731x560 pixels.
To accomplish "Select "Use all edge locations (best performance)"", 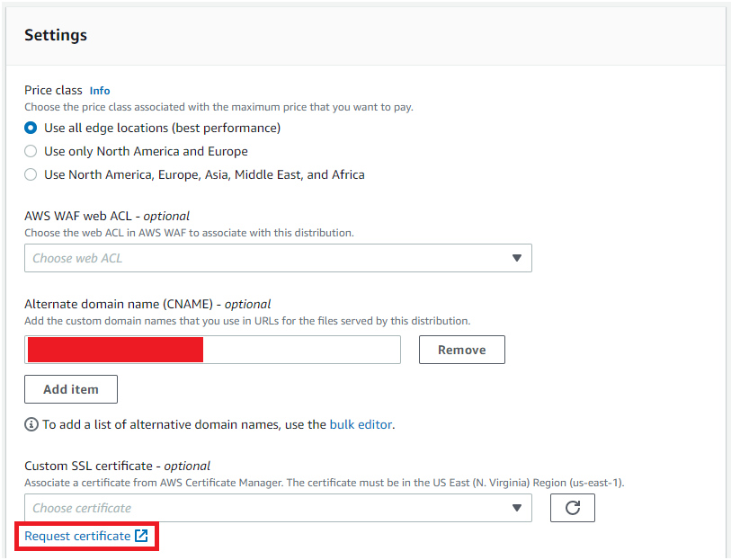I will click(28, 129).
